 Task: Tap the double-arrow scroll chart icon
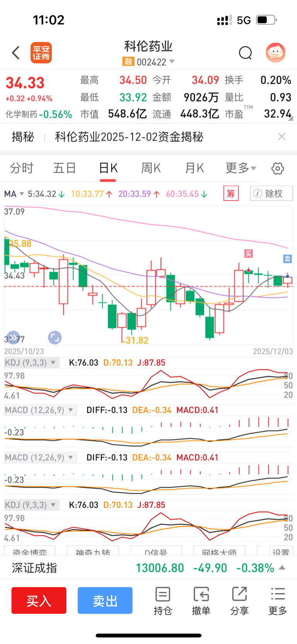click(13, 338)
